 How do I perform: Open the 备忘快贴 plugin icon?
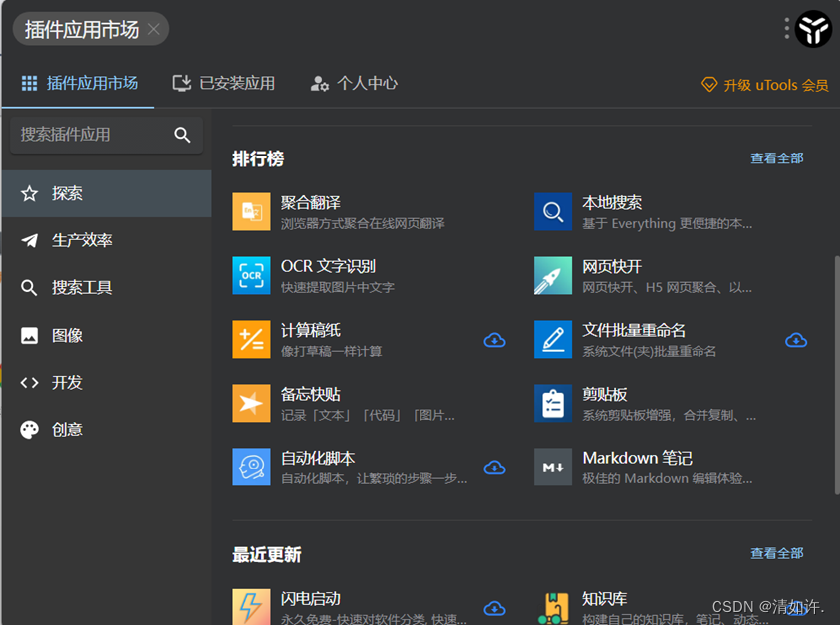tap(251, 403)
